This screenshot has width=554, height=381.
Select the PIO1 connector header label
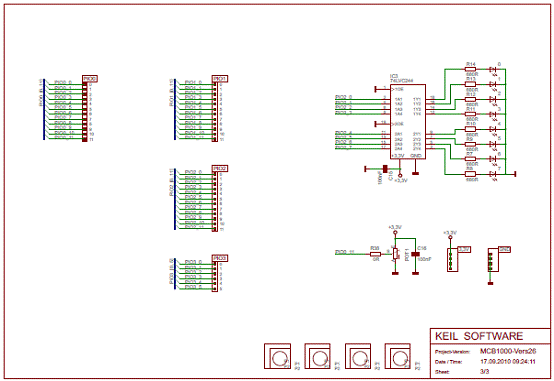click(x=220, y=78)
